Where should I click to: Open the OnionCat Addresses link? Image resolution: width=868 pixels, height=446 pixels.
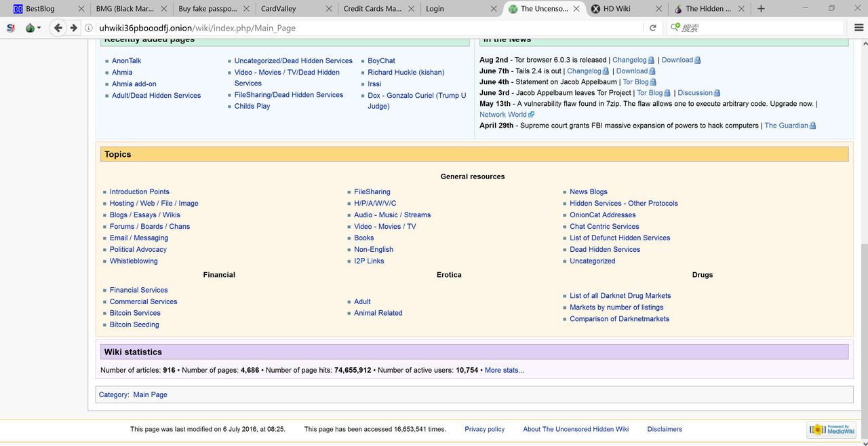tap(602, 215)
